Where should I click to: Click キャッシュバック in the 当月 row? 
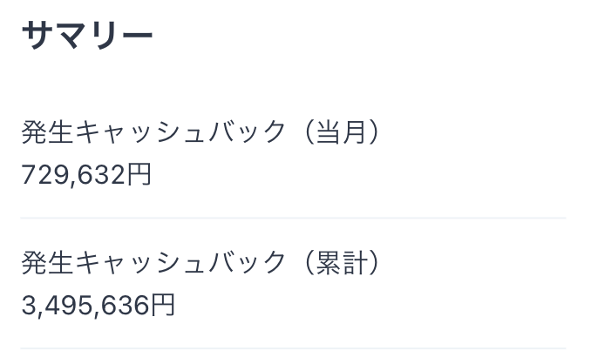(180, 132)
